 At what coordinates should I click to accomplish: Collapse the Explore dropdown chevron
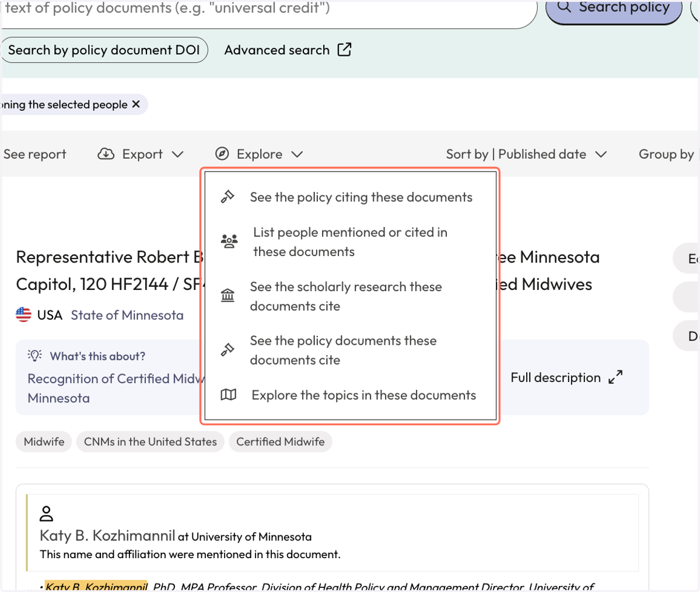click(x=297, y=155)
